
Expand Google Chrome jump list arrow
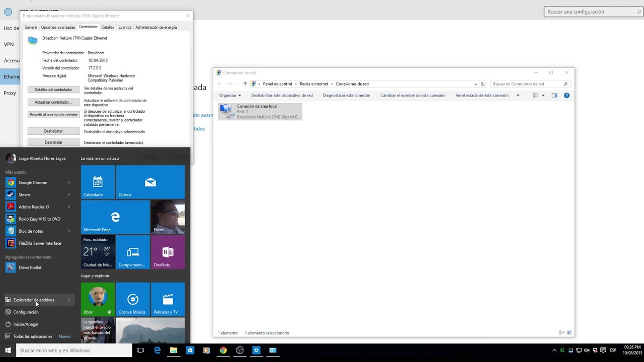tap(69, 183)
